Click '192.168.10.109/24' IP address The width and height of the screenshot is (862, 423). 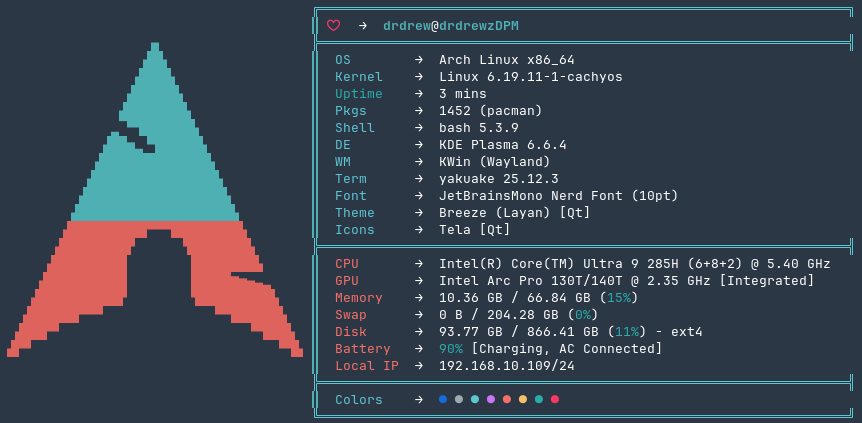point(507,366)
